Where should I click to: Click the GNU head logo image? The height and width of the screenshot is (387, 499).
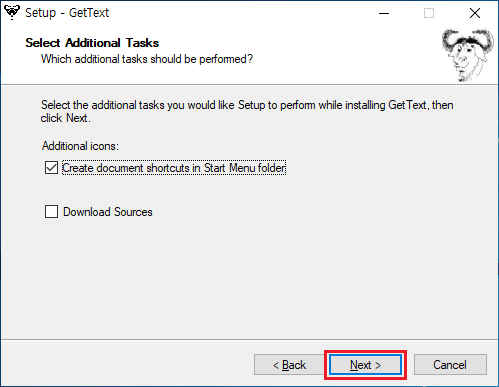[x=467, y=55]
